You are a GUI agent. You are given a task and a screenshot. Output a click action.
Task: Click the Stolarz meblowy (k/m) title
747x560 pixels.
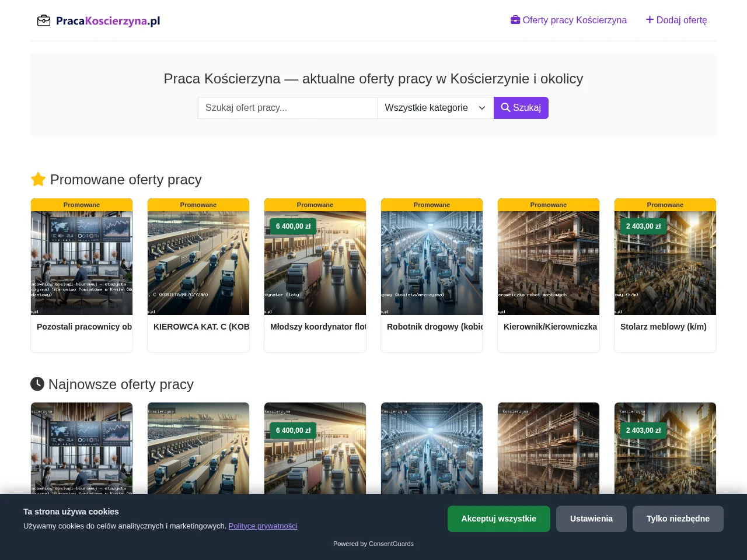(x=664, y=327)
